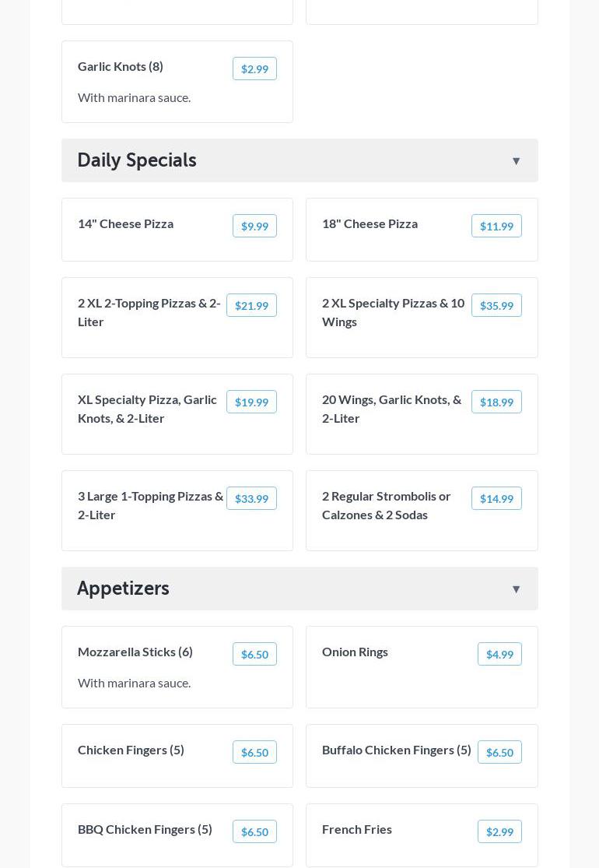
Task: Select $14.99 Strombolis or Calzones price
Action: pyautogui.click(x=496, y=499)
